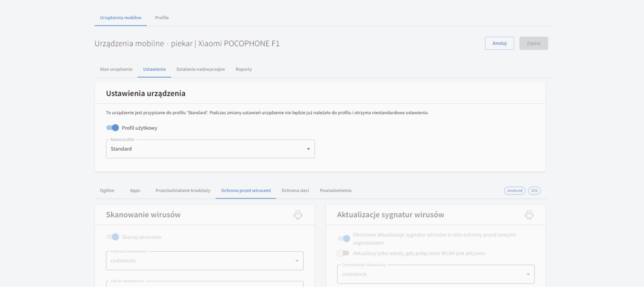Viewport: 644px width, 288px height.
Task: Select the Przeciwdziałanie kradzieży tab
Action: coord(183,190)
